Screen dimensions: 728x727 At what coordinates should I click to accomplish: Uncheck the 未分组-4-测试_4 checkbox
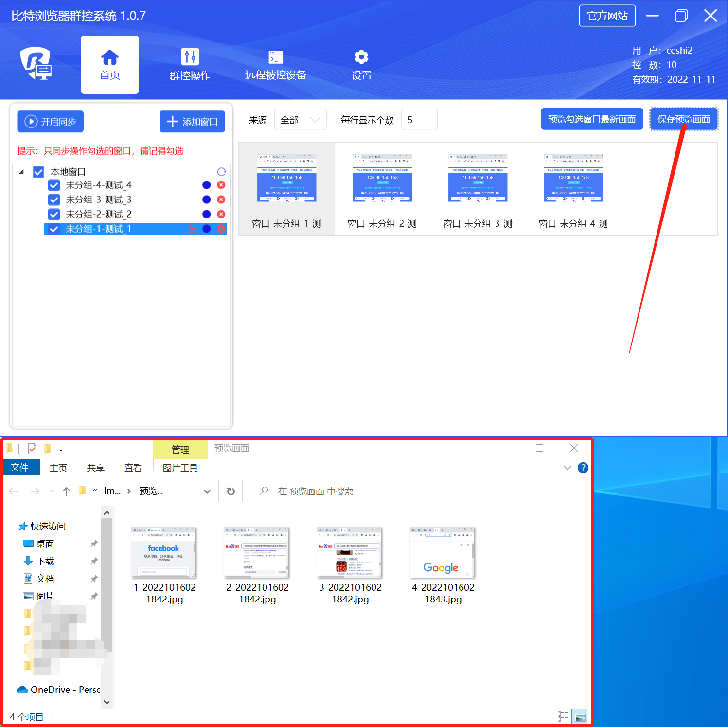(54, 185)
